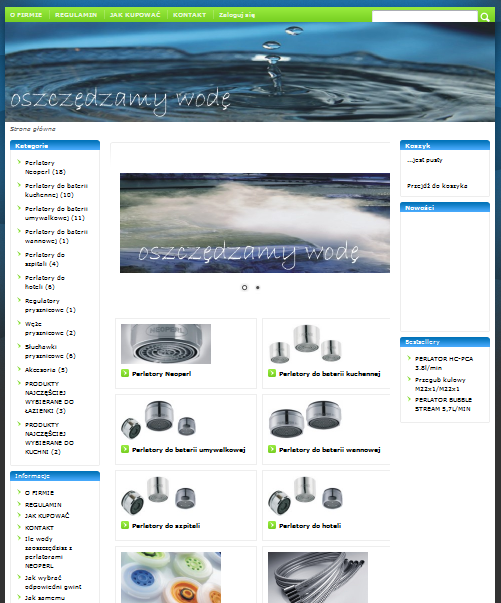Click the colorful flow regulators image
This screenshot has height=603, width=501.
click(171, 577)
